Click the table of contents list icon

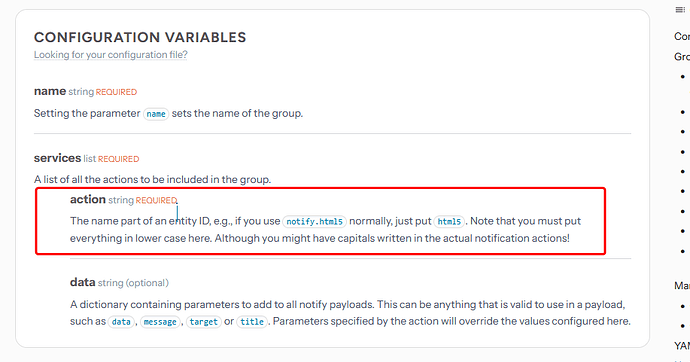(681, 10)
